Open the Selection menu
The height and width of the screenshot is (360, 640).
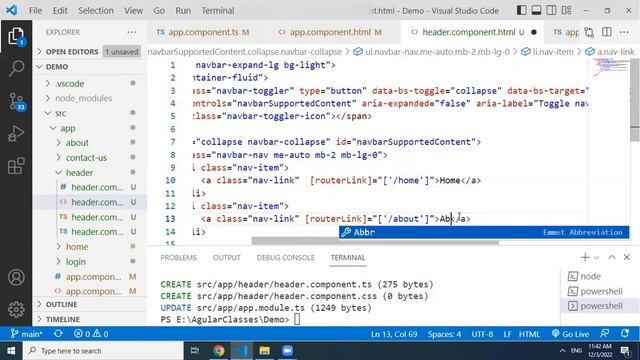pyautogui.click(x=96, y=11)
